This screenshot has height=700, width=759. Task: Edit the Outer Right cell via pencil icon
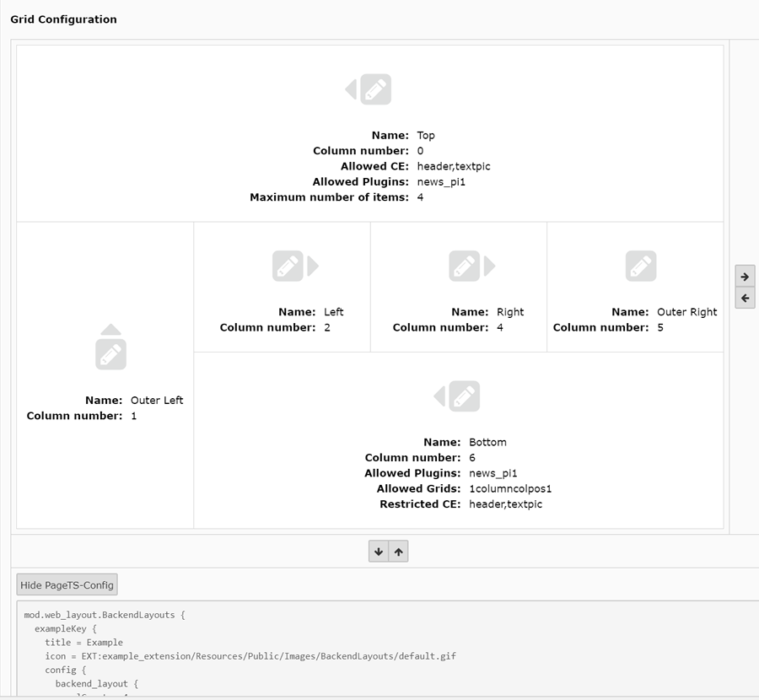[641, 267]
